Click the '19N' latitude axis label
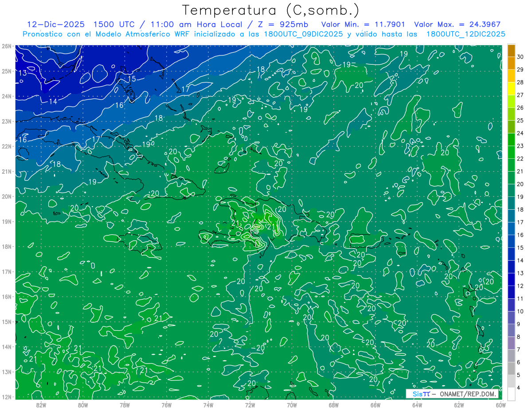Viewport: 532px width, 411px height. click(x=6, y=221)
